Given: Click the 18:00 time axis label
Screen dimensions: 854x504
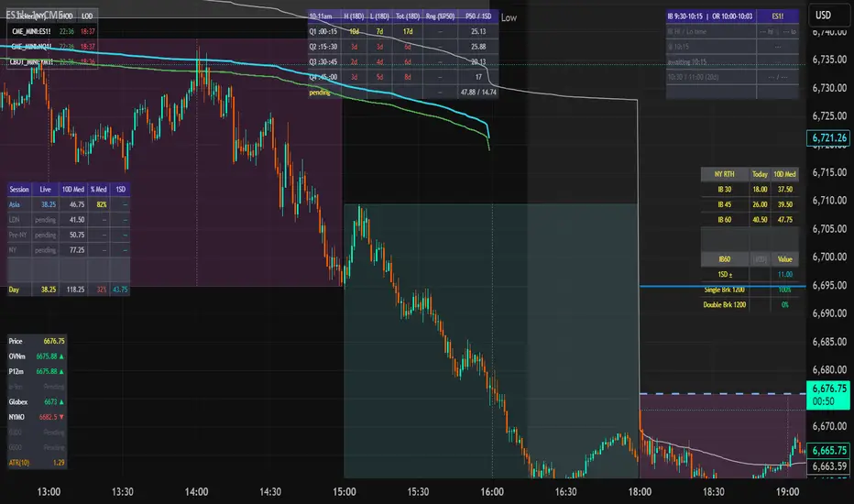Looking at the screenshot, I should (x=640, y=492).
